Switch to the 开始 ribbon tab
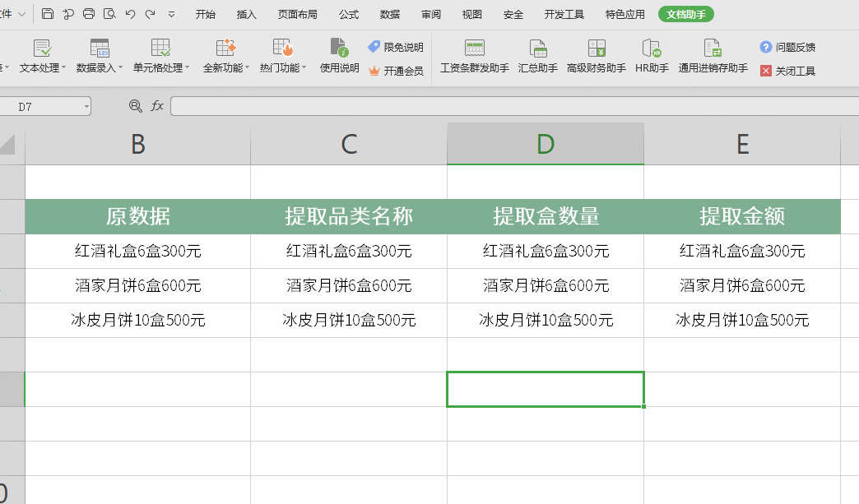 point(206,14)
